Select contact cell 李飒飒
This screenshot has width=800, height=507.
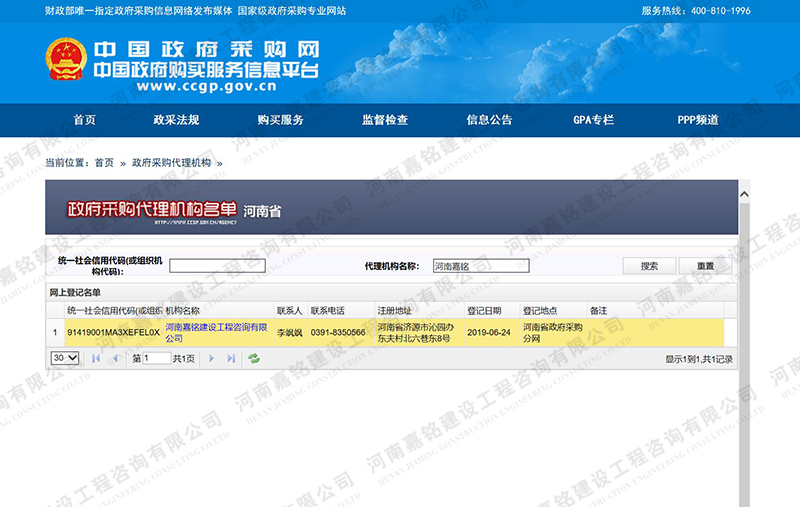290,333
